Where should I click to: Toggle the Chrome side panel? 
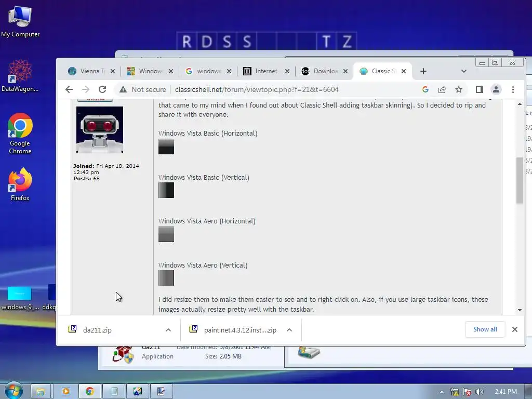point(479,89)
